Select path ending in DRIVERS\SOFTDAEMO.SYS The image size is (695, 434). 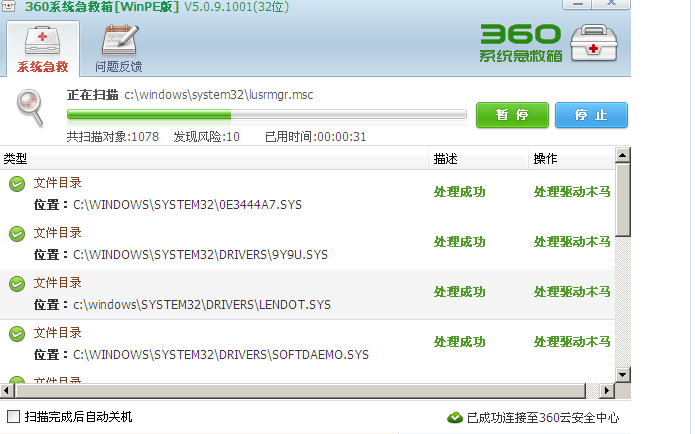tap(221, 355)
